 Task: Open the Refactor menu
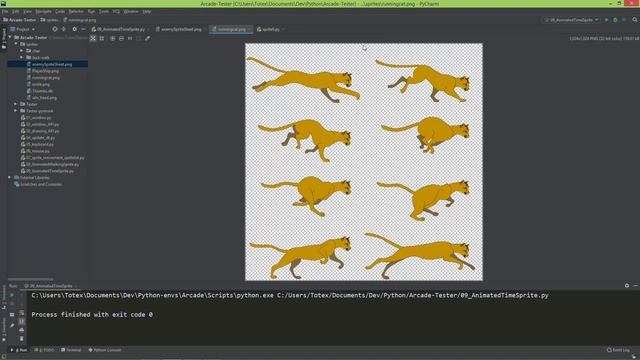[x=76, y=11]
